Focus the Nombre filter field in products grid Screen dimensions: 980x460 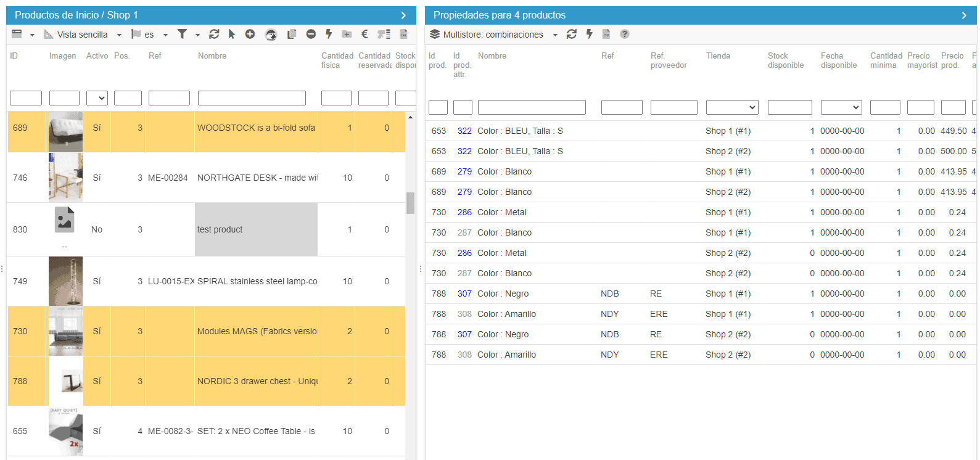pyautogui.click(x=252, y=98)
